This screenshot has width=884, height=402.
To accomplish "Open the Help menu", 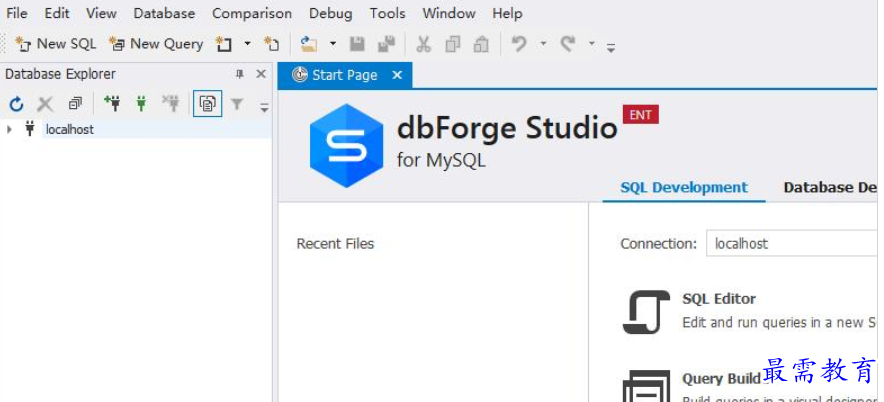I will click(507, 14).
